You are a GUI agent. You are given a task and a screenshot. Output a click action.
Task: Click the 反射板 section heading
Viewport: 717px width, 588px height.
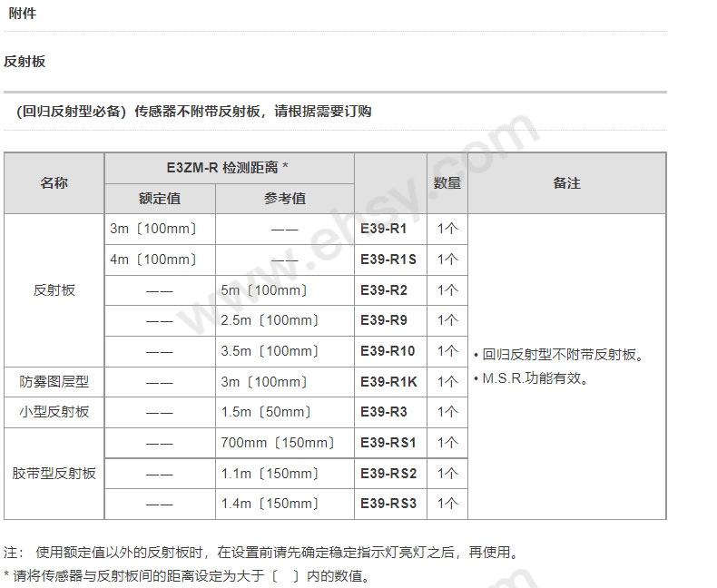point(25,62)
